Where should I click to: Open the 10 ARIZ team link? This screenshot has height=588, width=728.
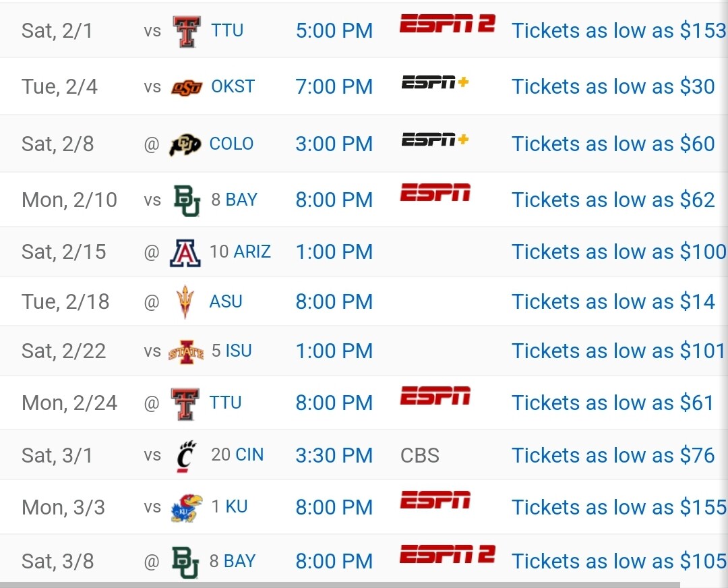pyautogui.click(x=240, y=252)
